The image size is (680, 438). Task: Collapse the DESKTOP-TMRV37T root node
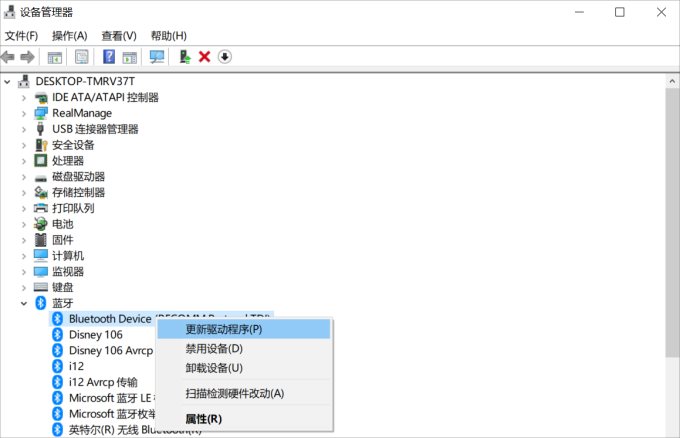pyautogui.click(x=7, y=81)
